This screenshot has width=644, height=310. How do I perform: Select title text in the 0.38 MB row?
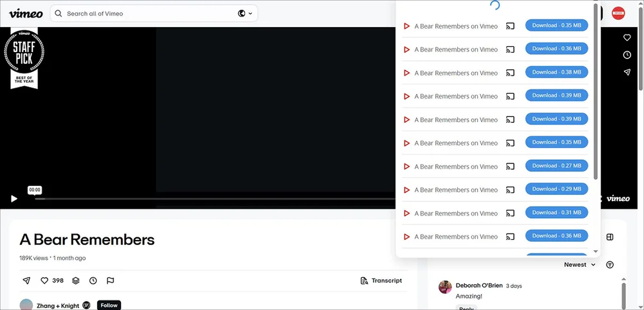pyautogui.click(x=456, y=73)
